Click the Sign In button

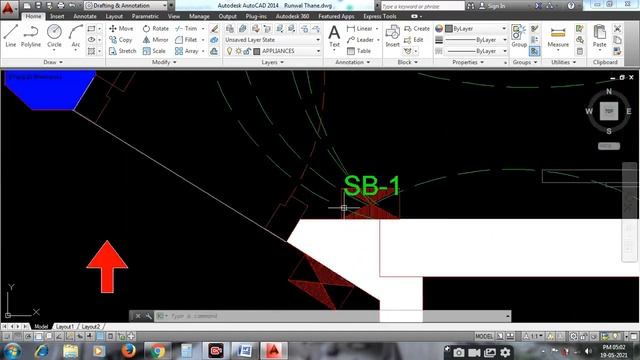pyautogui.click(x=492, y=6)
